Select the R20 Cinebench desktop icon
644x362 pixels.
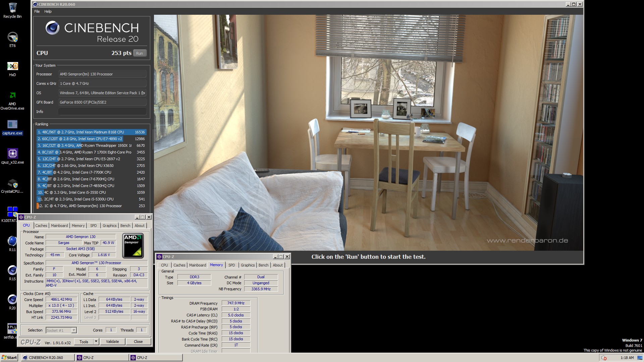(12, 302)
